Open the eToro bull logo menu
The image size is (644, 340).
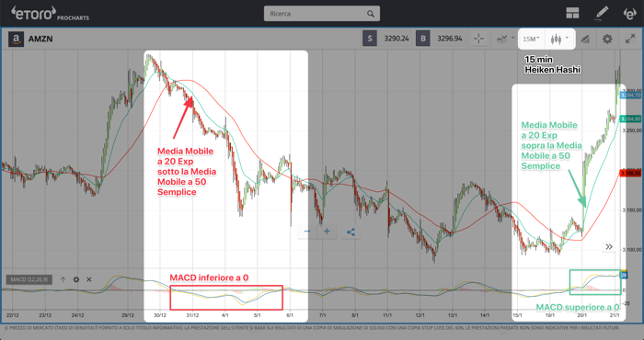629,13
